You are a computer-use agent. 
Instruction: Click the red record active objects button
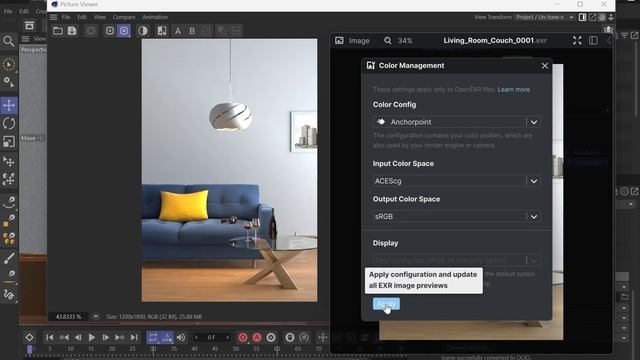coord(243,337)
